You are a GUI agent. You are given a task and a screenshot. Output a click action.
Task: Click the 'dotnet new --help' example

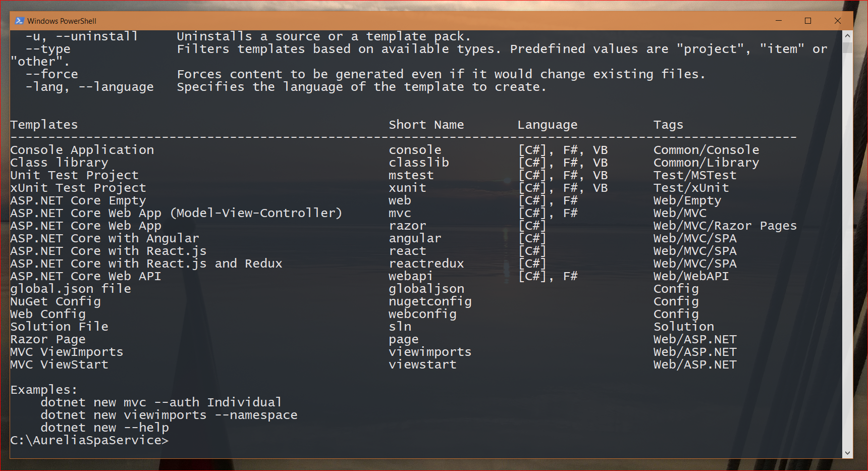pyautogui.click(x=105, y=428)
